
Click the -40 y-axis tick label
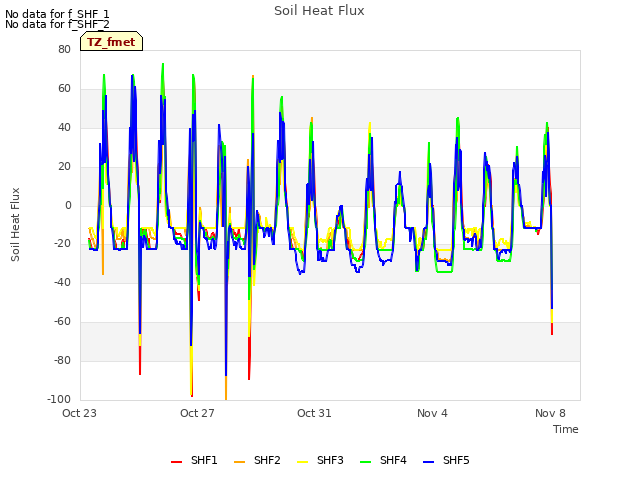63,282
